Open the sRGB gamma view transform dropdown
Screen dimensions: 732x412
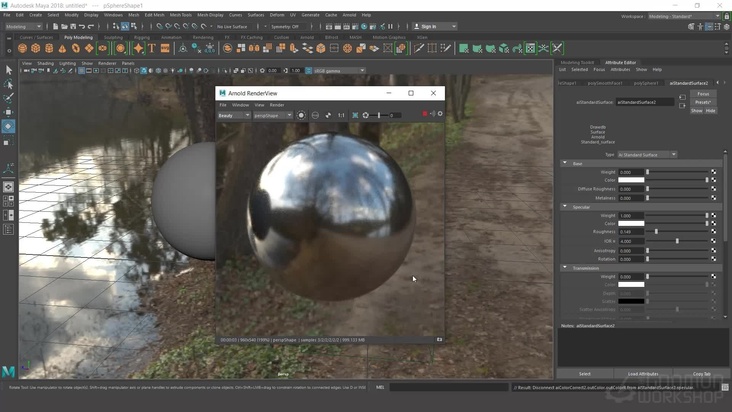tap(339, 70)
